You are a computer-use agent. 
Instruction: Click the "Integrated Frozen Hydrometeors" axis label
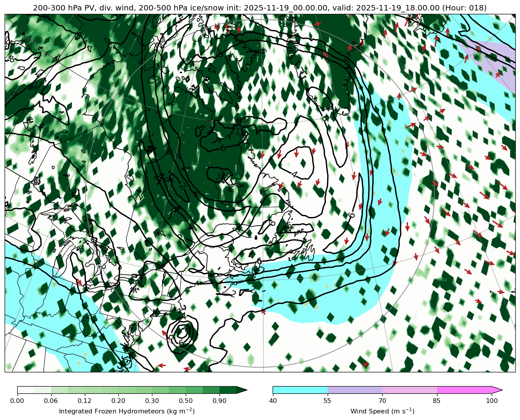click(126, 411)
